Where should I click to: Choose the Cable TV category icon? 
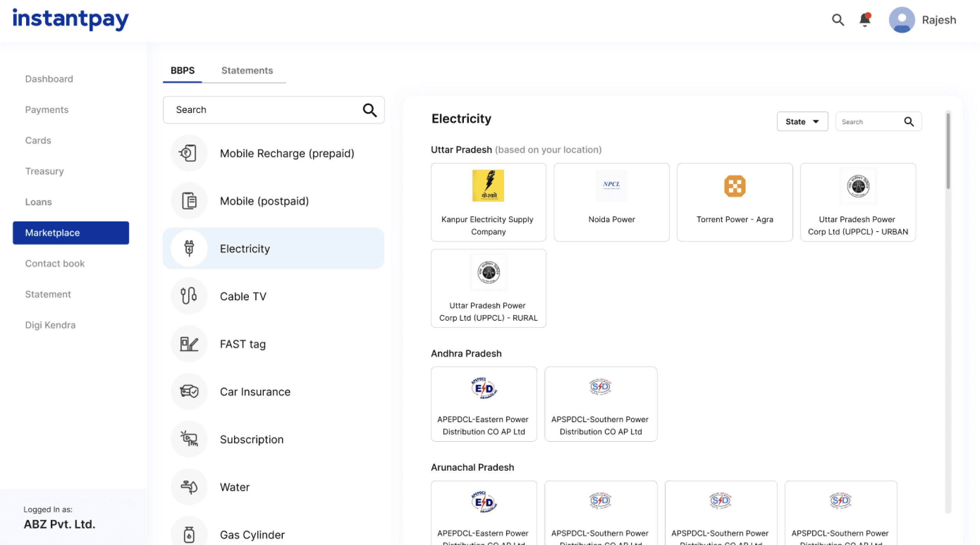[189, 296]
